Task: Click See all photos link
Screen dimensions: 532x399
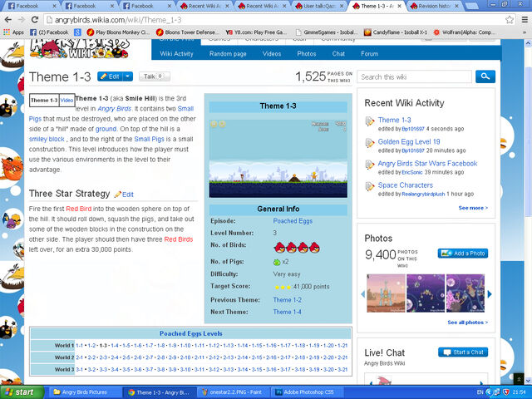Action: coord(467,323)
